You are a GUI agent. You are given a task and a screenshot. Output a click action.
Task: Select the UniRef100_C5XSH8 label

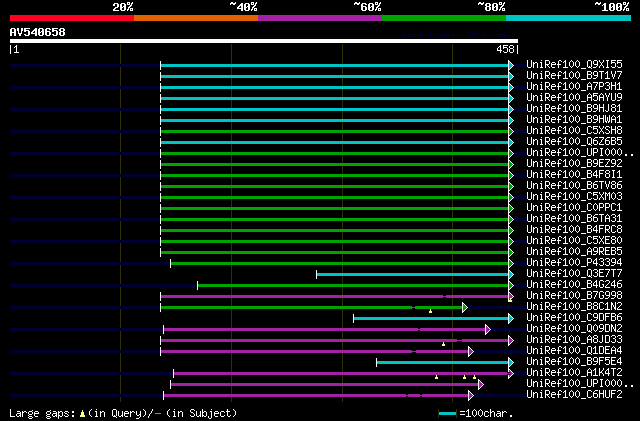point(574,131)
